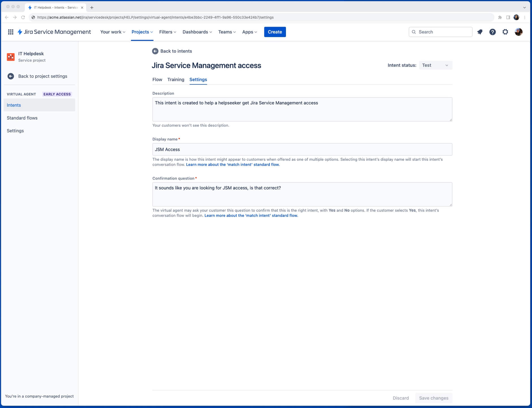Image resolution: width=532 pixels, height=408 pixels.
Task: Click the search magnifier in the search bar
Action: pos(414,32)
